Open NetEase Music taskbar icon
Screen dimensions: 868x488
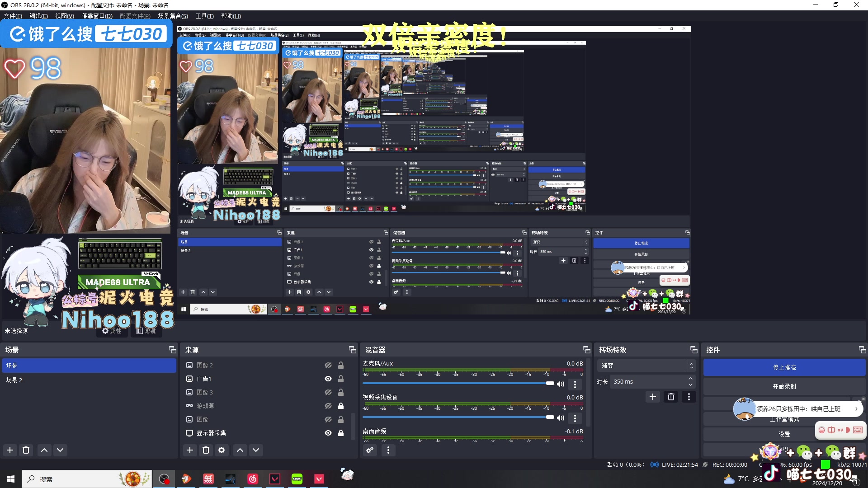click(x=253, y=479)
